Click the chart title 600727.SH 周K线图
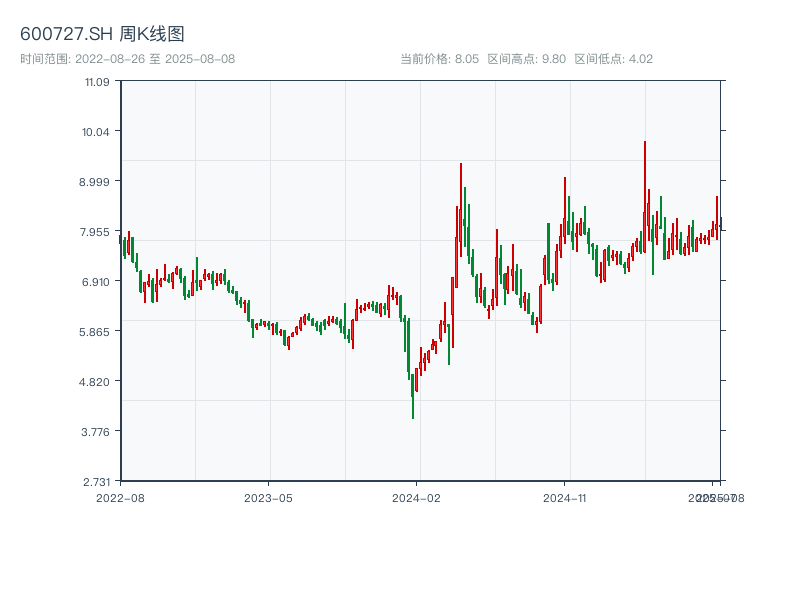 tap(102, 34)
